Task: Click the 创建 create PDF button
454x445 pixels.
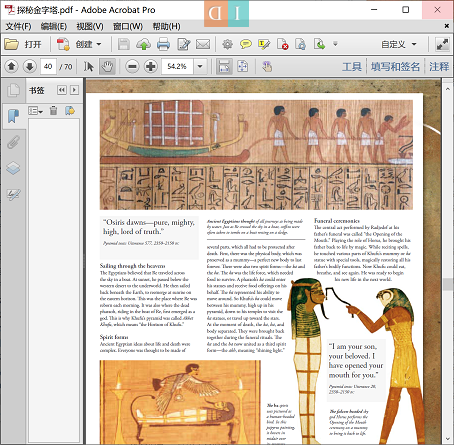Action: pos(75,44)
